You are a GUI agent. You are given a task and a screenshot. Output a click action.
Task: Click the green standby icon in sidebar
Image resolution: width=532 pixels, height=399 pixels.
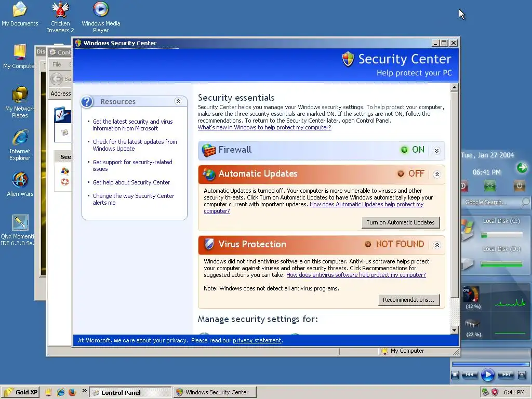(489, 185)
